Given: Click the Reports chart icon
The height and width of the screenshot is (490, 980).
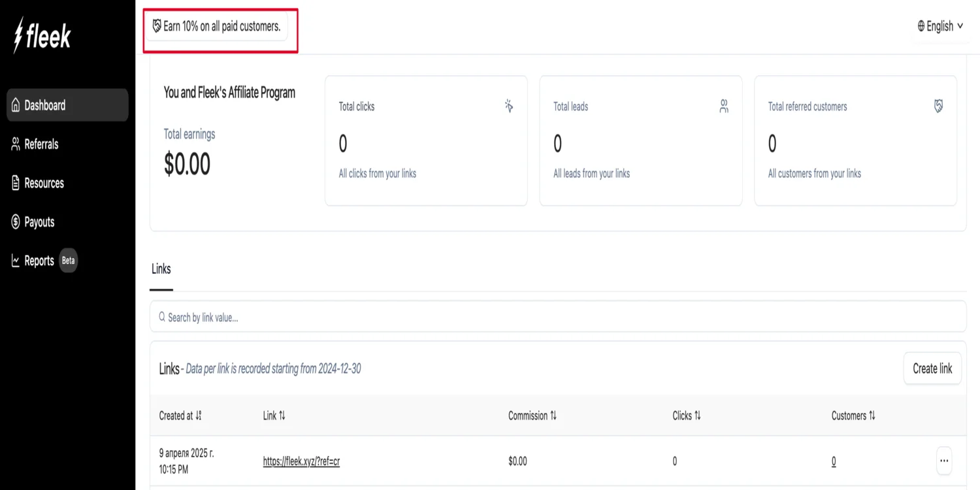Looking at the screenshot, I should (16, 261).
